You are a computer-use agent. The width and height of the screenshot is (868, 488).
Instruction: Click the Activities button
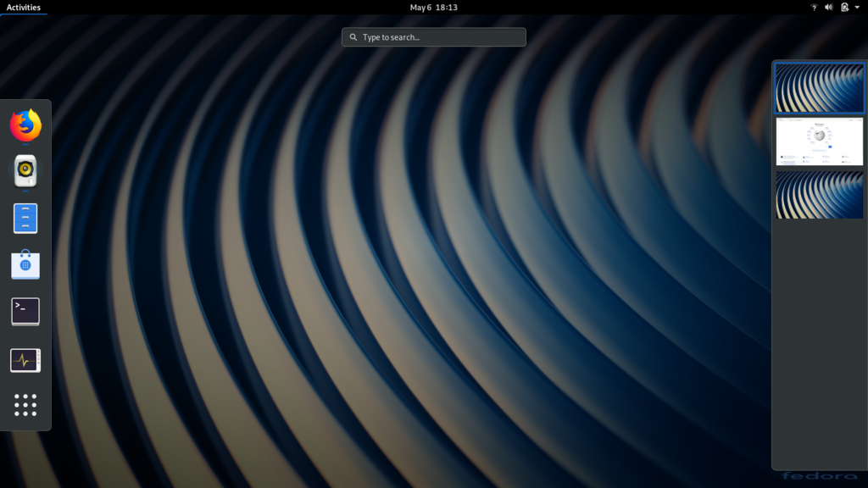point(24,8)
